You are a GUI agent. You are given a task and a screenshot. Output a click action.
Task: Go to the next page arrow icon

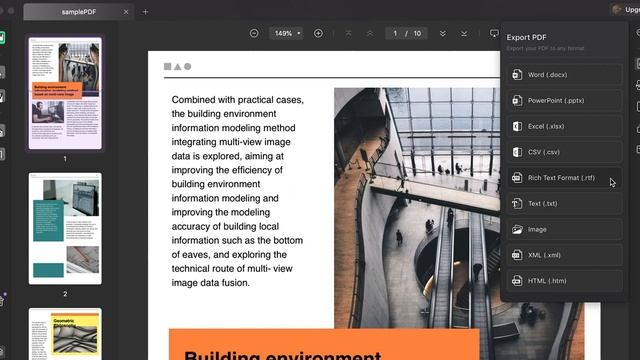pyautogui.click(x=442, y=33)
